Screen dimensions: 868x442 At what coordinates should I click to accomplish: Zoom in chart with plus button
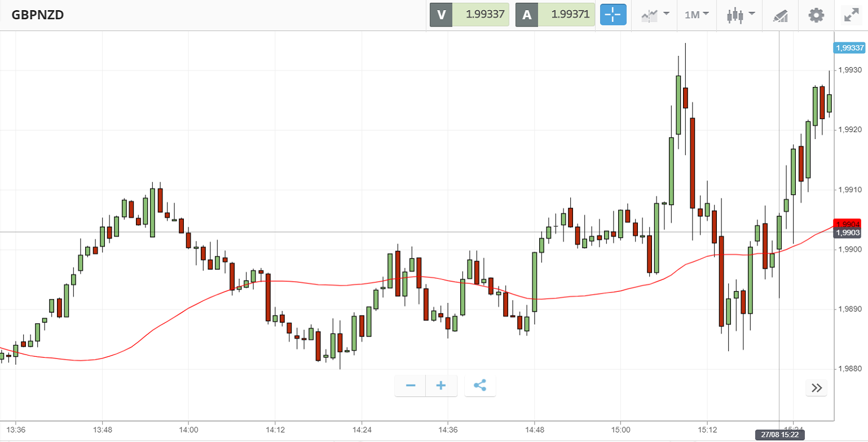(441, 386)
